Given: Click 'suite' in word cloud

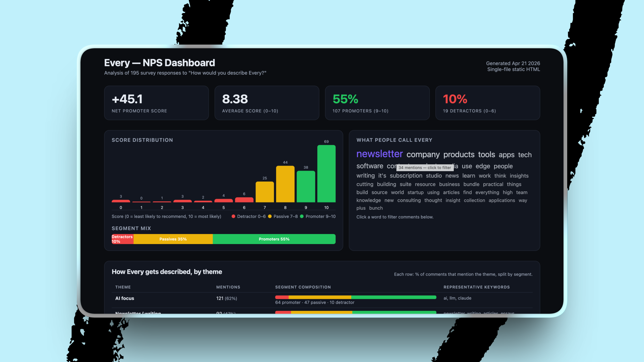Looking at the screenshot, I should click(406, 184).
